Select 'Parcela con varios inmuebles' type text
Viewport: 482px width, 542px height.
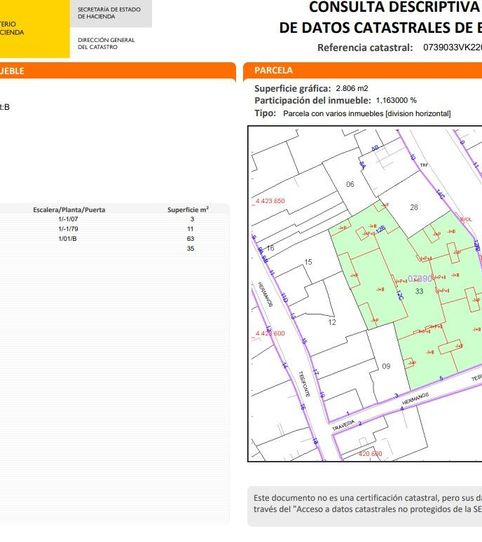(x=333, y=113)
